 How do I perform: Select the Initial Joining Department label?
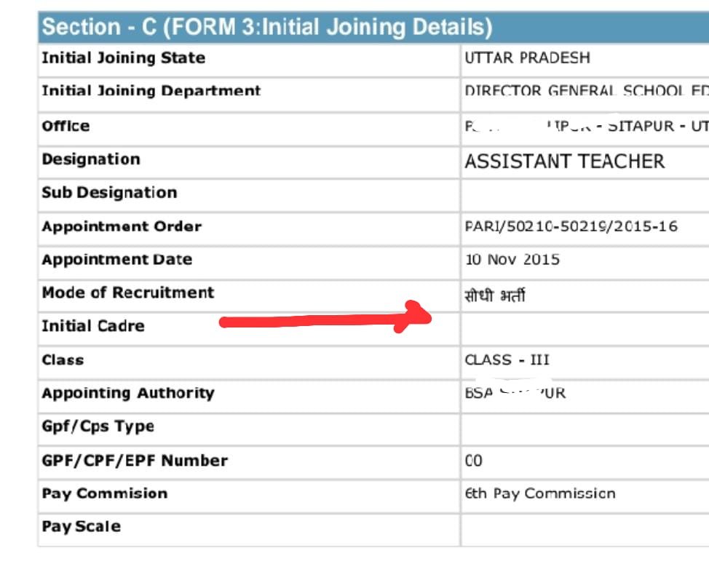[x=151, y=90]
